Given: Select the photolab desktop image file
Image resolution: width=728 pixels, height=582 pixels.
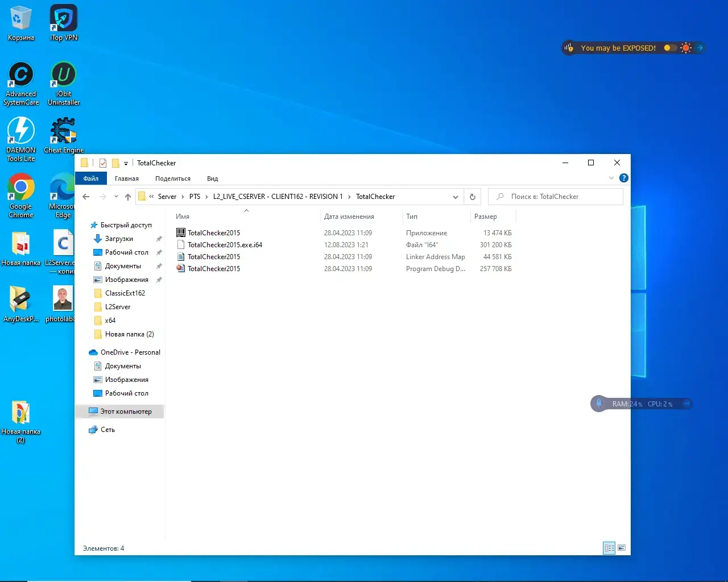Looking at the screenshot, I should (61, 304).
